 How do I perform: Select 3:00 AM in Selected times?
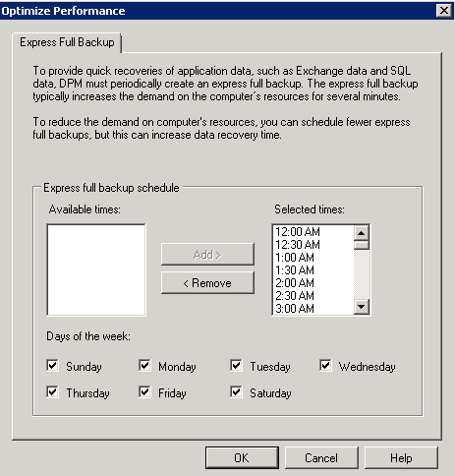[313, 308]
